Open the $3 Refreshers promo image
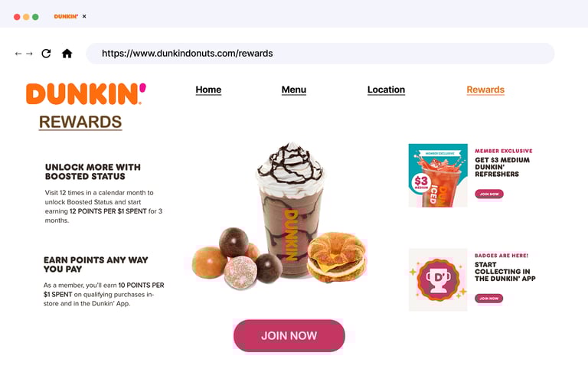The width and height of the screenshot is (588, 382). [x=438, y=175]
